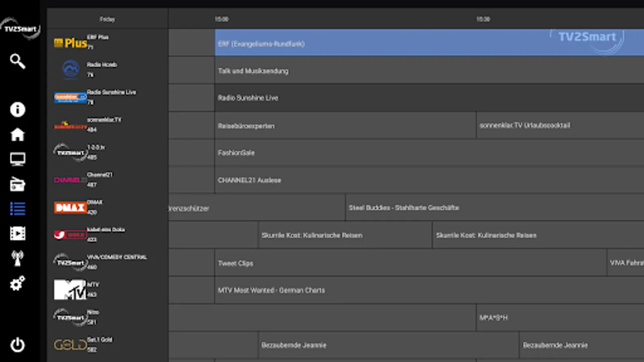
Task: Click the DMAX channel name text
Action: tap(95, 202)
